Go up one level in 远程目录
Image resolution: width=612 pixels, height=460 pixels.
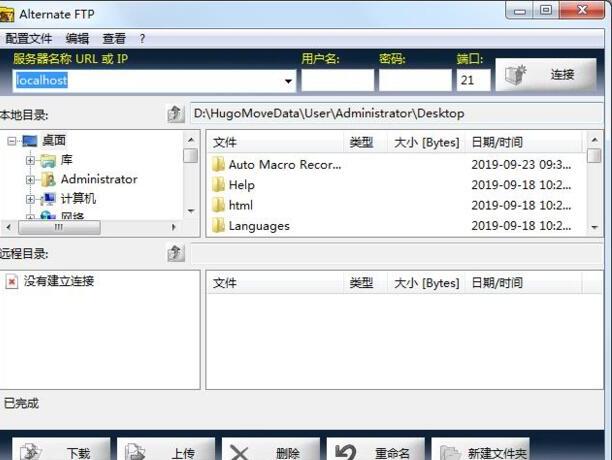tap(176, 254)
